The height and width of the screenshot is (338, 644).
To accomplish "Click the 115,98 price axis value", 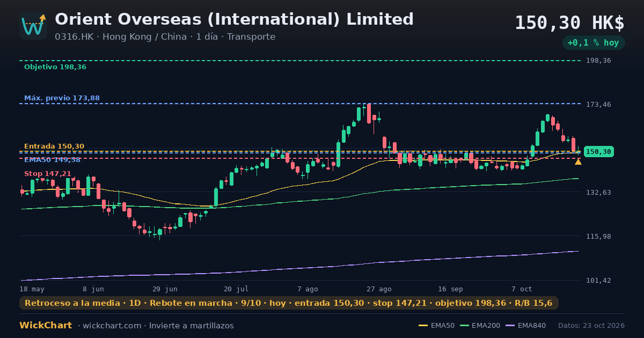I will pyautogui.click(x=598, y=236).
